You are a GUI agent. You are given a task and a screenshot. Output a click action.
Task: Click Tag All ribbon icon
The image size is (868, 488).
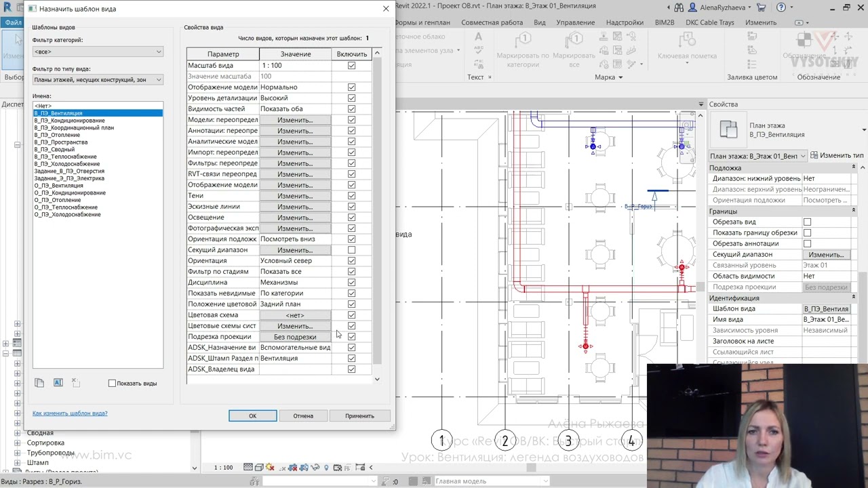coord(574,39)
